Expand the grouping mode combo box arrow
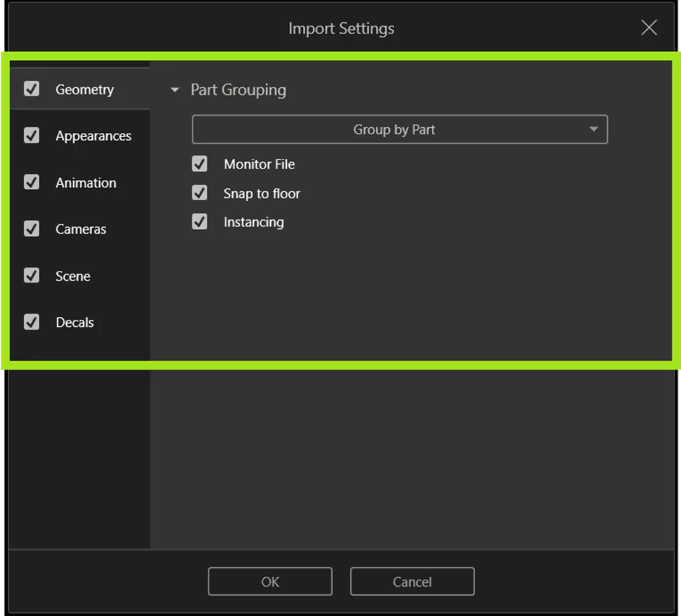Viewport: 681px width, 616px height. coord(593,129)
